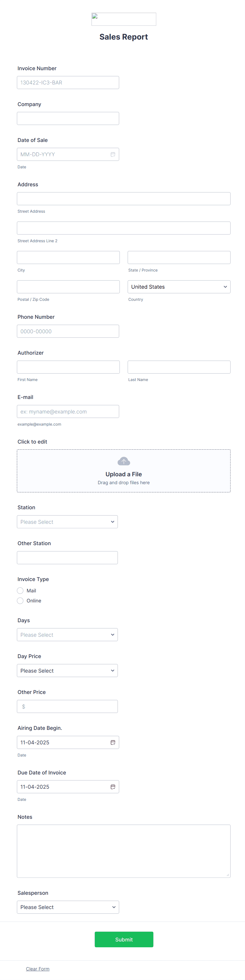Click the Invoice Number field
245x980 pixels.
[68, 83]
